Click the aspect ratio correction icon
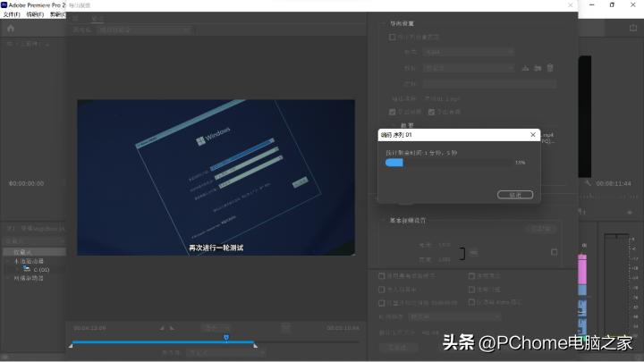This screenshot has width=644, height=362. click(286, 327)
